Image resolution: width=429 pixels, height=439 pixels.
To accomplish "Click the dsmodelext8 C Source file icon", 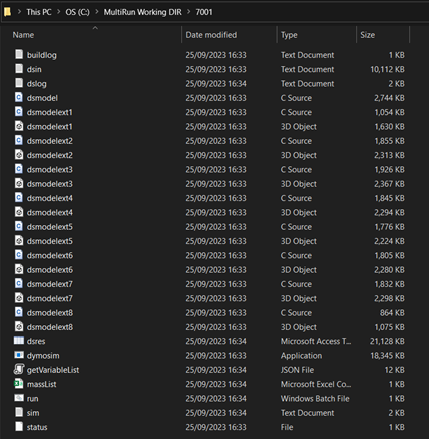I will [19, 312].
